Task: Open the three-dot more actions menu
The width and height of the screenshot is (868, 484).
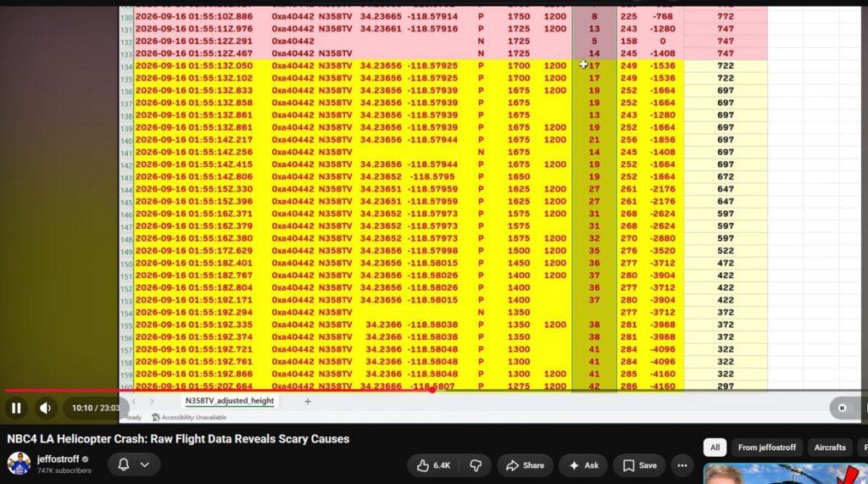Action: [x=682, y=465]
